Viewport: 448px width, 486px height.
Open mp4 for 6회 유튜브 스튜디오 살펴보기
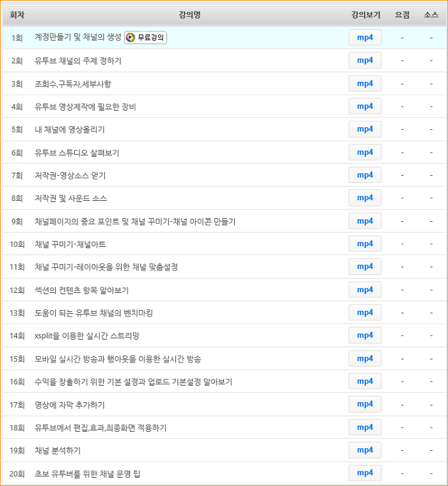pyautogui.click(x=365, y=152)
